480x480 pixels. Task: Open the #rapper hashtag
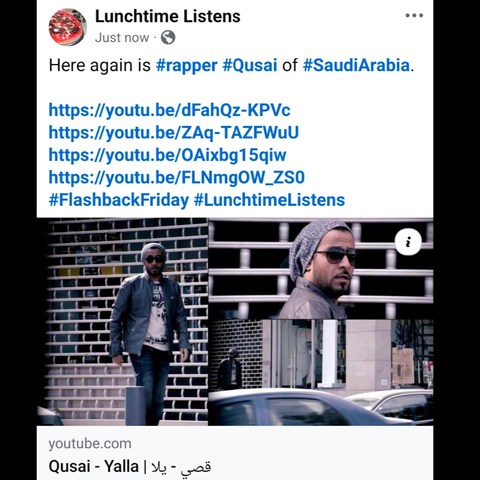[x=187, y=65]
